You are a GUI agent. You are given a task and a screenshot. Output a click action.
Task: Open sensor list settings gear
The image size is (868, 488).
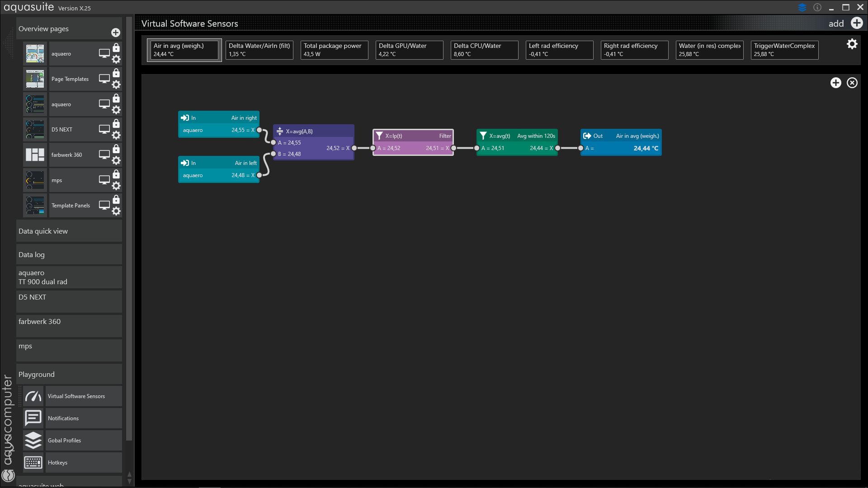(x=852, y=44)
